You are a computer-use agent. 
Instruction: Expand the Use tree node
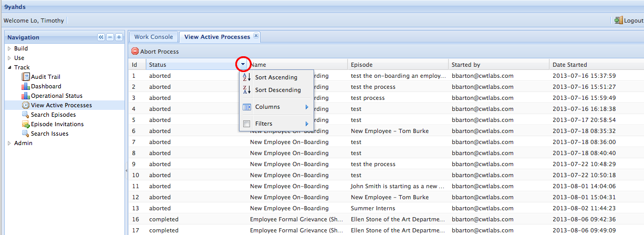(9, 58)
